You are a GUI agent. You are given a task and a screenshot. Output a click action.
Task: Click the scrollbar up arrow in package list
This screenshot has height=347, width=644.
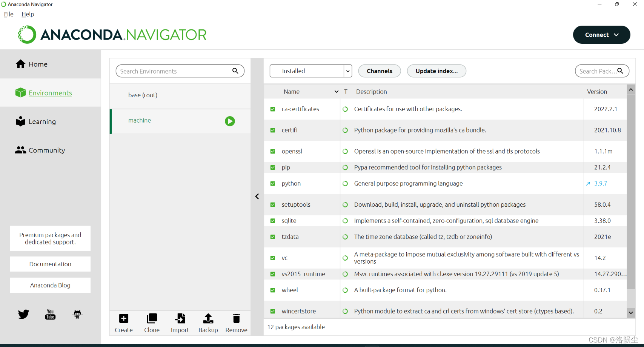click(x=631, y=90)
